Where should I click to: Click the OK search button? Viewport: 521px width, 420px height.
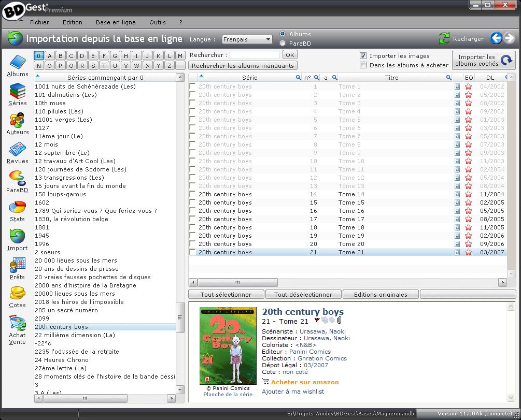[x=290, y=55]
